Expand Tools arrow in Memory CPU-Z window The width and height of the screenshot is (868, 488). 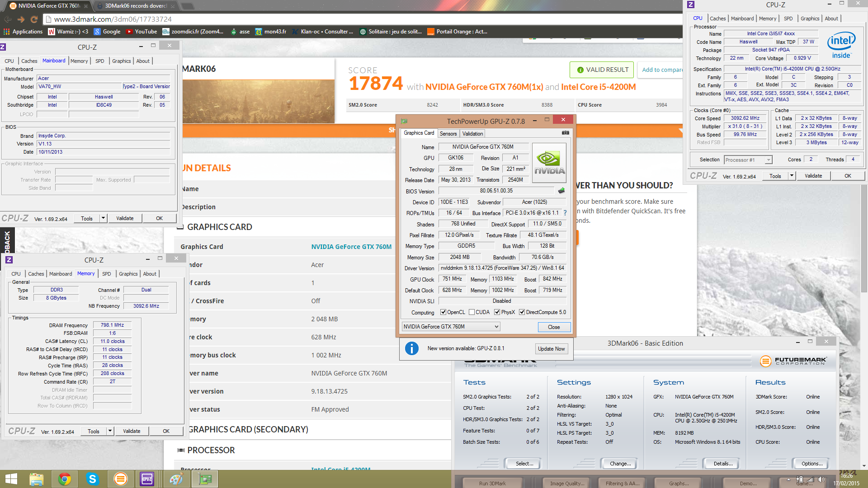click(110, 431)
